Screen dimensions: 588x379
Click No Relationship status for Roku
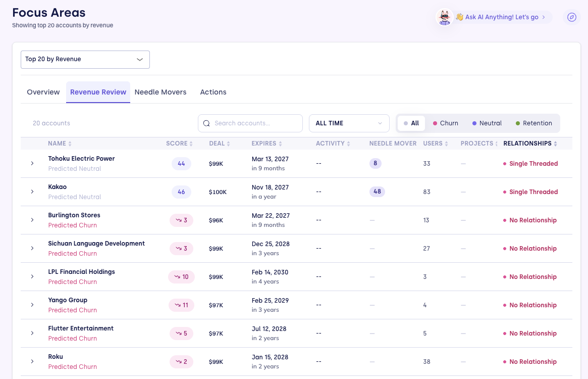(530, 362)
